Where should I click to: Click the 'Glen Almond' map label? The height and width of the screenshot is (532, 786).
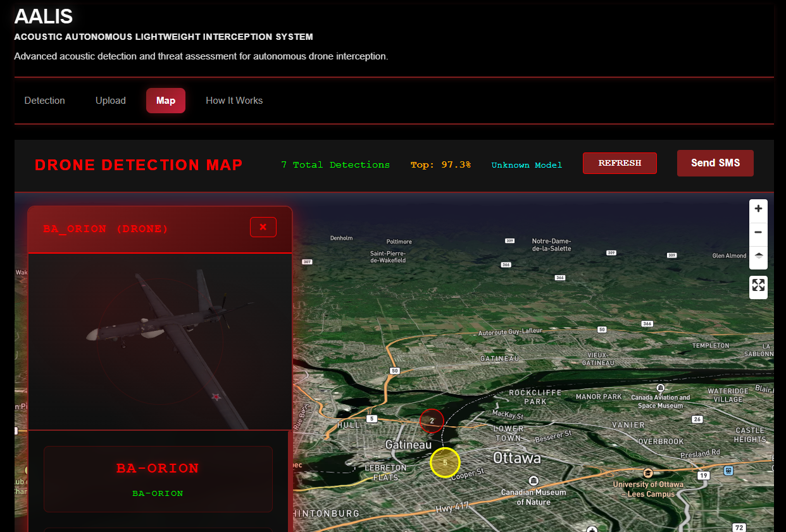coord(729,256)
